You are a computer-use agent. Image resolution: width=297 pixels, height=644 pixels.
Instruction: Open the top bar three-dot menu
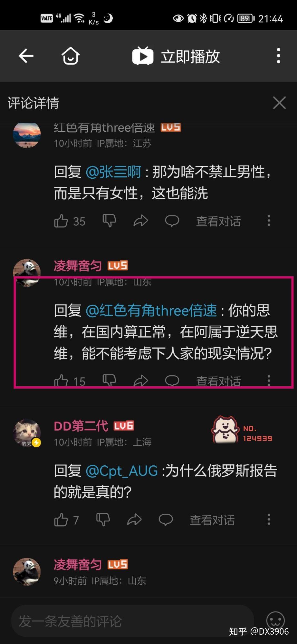click(x=279, y=56)
